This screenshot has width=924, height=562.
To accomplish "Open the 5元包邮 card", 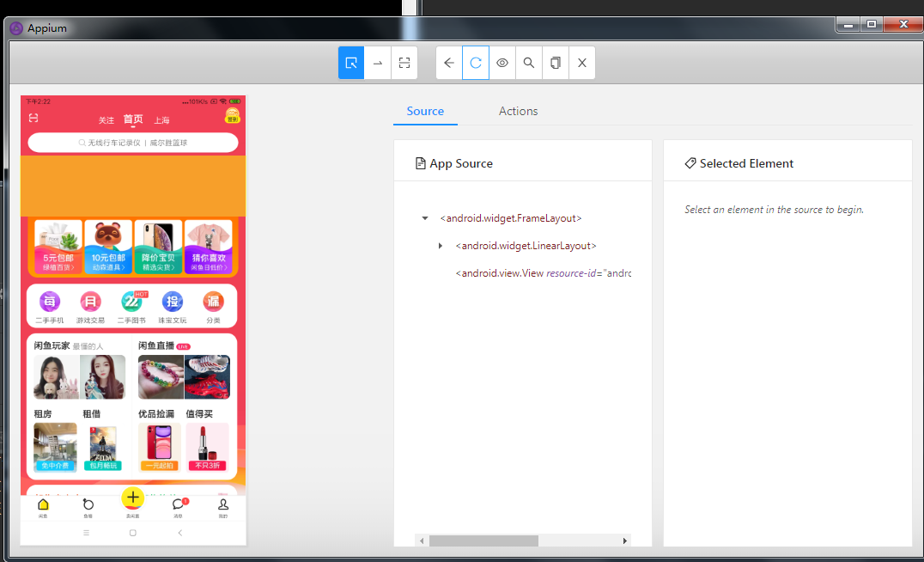I will click(58, 247).
